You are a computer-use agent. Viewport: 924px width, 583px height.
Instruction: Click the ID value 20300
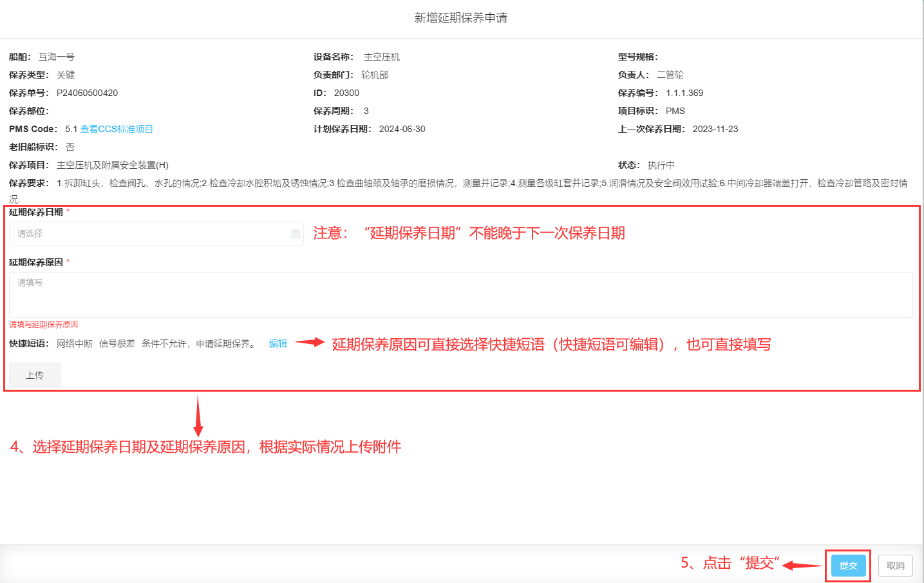(x=346, y=93)
